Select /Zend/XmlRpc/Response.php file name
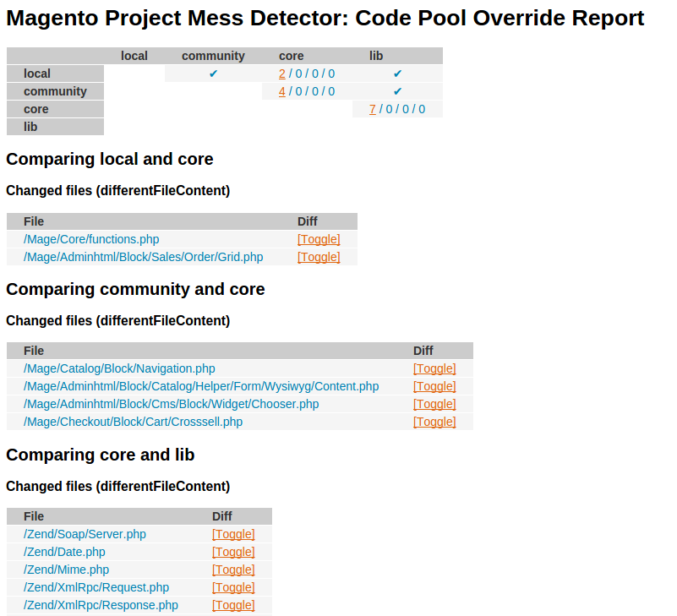 (x=101, y=605)
